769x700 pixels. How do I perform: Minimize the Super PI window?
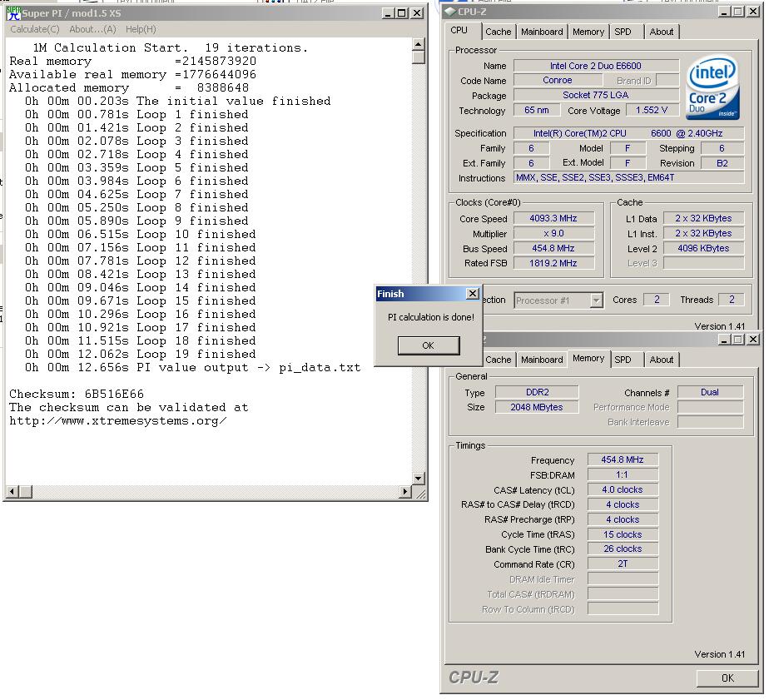(388, 13)
